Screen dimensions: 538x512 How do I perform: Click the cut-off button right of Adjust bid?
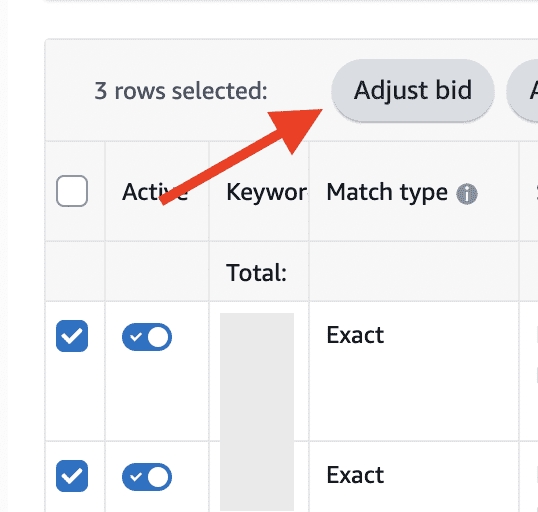point(523,91)
